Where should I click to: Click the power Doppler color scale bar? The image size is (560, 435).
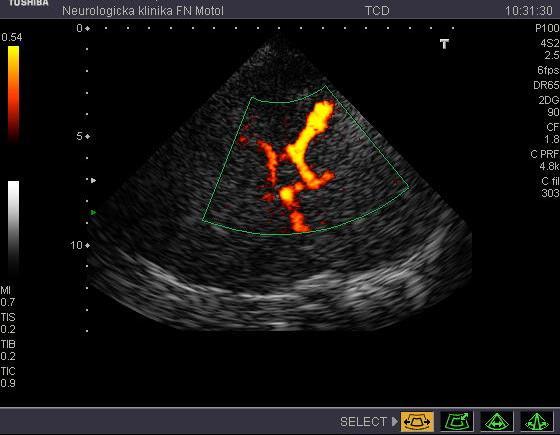14,94
